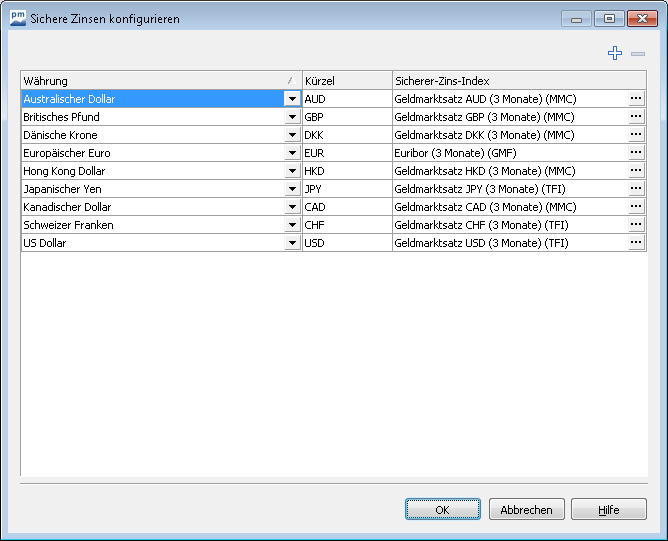
Task: Click ellipsis button in the USD row
Action: pyautogui.click(x=636, y=243)
